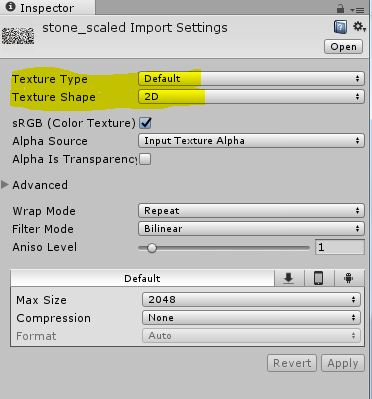Disable the sRGB (Color Texture) checkbox
The height and width of the screenshot is (399, 372).
click(x=145, y=123)
